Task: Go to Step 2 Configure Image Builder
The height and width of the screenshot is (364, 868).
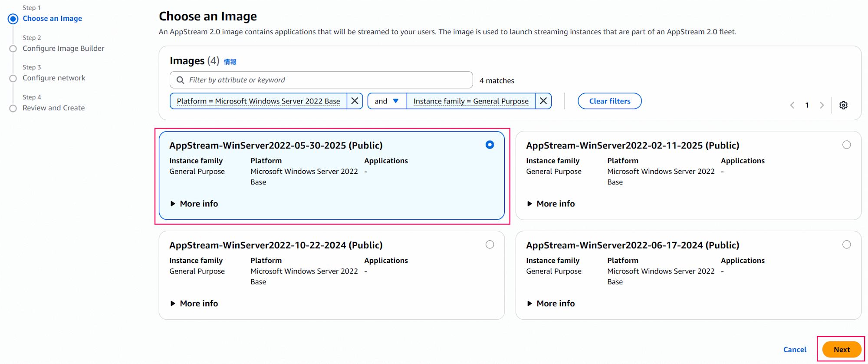Action: [x=63, y=48]
